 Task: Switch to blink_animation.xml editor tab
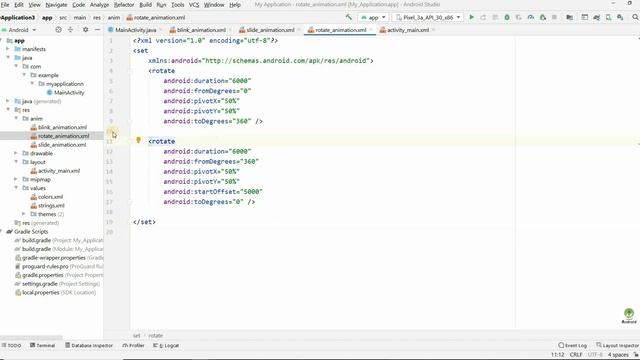(x=201, y=30)
